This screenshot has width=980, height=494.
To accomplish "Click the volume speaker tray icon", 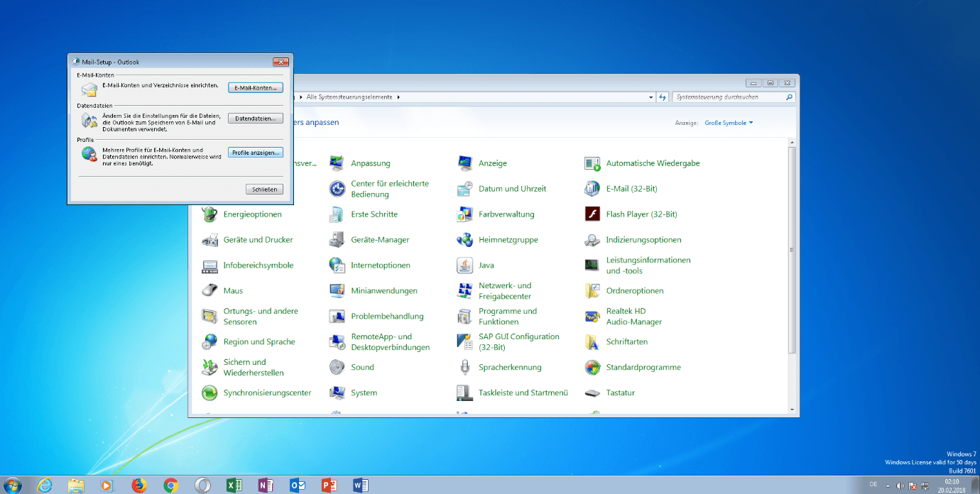I will (900, 485).
